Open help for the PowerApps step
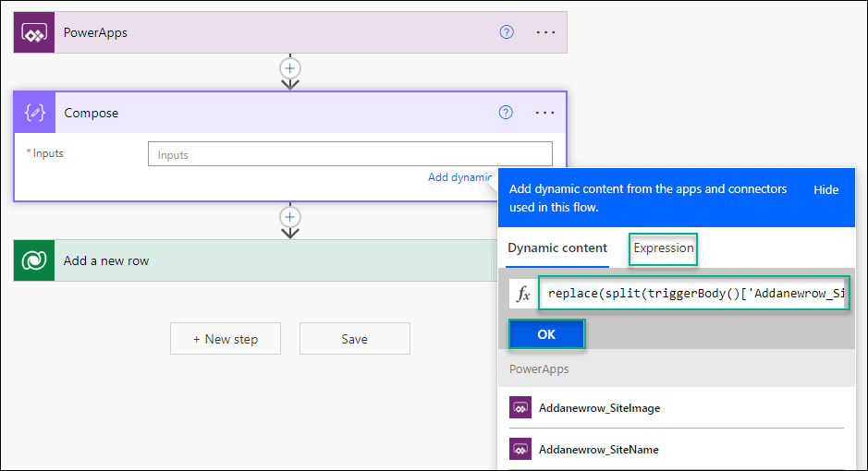The width and height of the screenshot is (868, 471). (507, 32)
